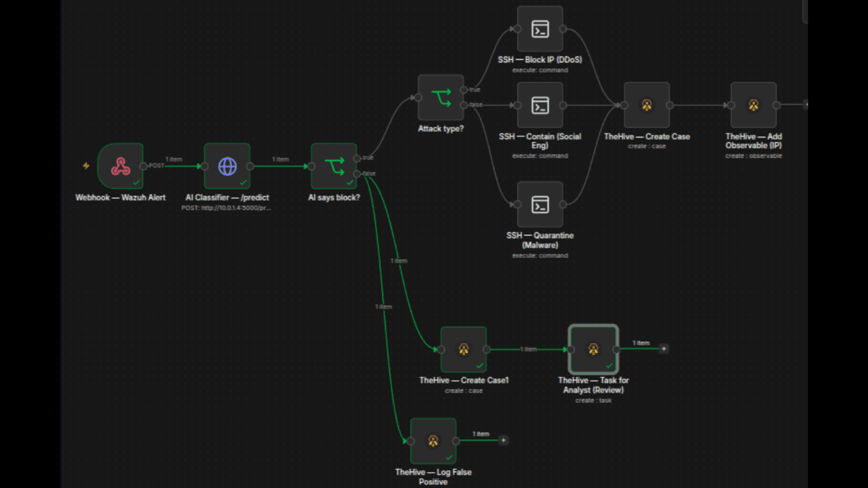Screen dimensions: 868x488
Task: Open the SSH — Block IP (DDoS) node
Action: coord(540,29)
